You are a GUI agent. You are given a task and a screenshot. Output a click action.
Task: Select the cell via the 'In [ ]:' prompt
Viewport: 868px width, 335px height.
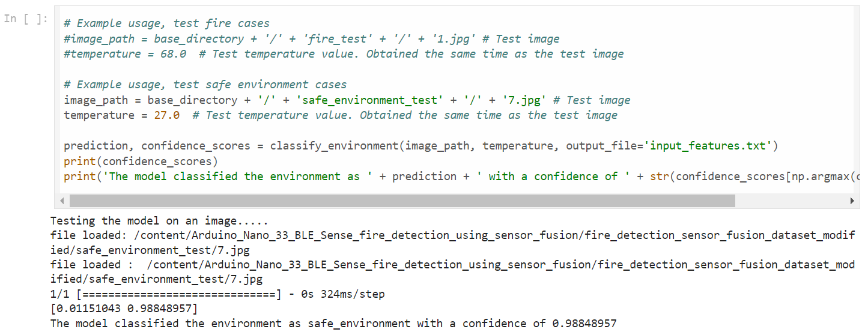tap(26, 19)
